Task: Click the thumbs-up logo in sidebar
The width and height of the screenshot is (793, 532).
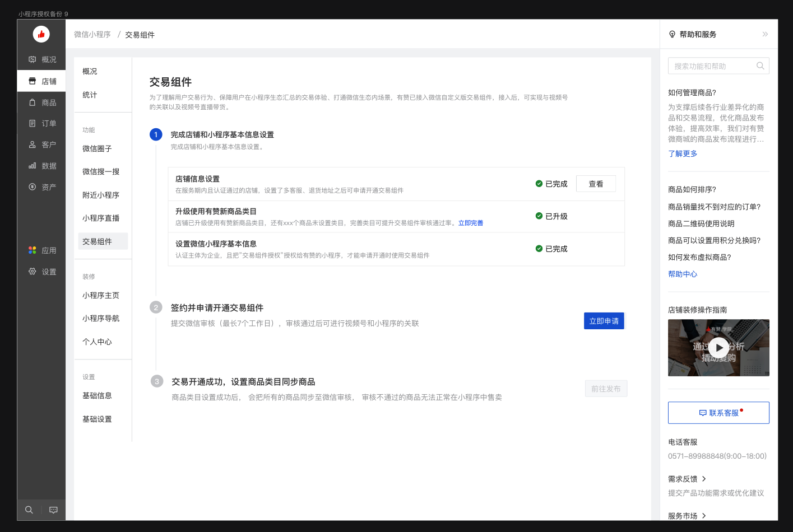Action: point(41,34)
